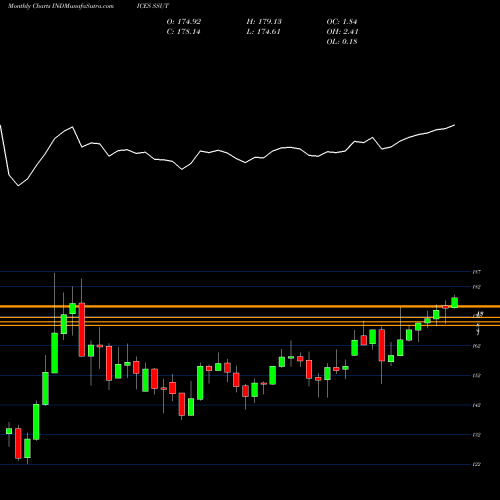Click the 162 price axis label
Screen dimensions: 500x500
click(476, 346)
